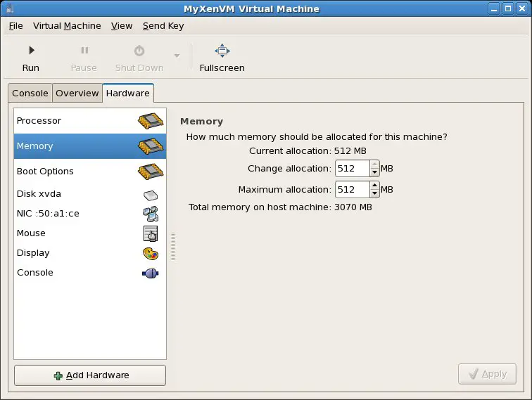
Task: Decrease Maximum allocation with down arrow
Action: click(374, 193)
